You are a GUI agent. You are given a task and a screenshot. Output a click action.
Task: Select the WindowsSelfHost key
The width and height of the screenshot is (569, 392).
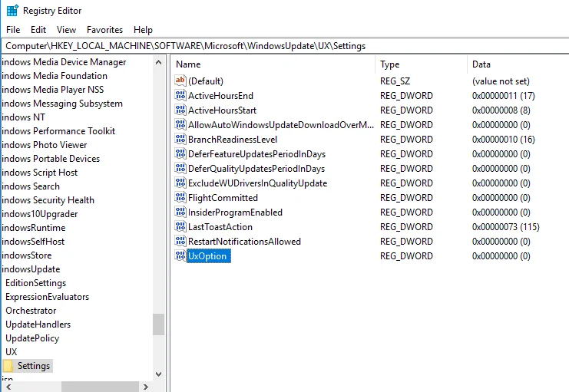tap(33, 241)
